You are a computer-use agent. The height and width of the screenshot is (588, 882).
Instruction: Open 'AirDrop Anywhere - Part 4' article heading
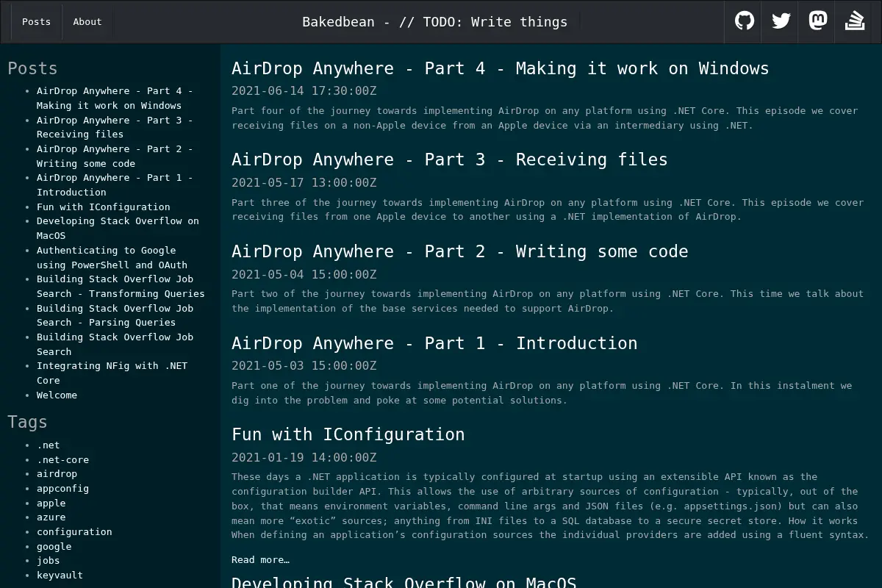[x=500, y=68]
